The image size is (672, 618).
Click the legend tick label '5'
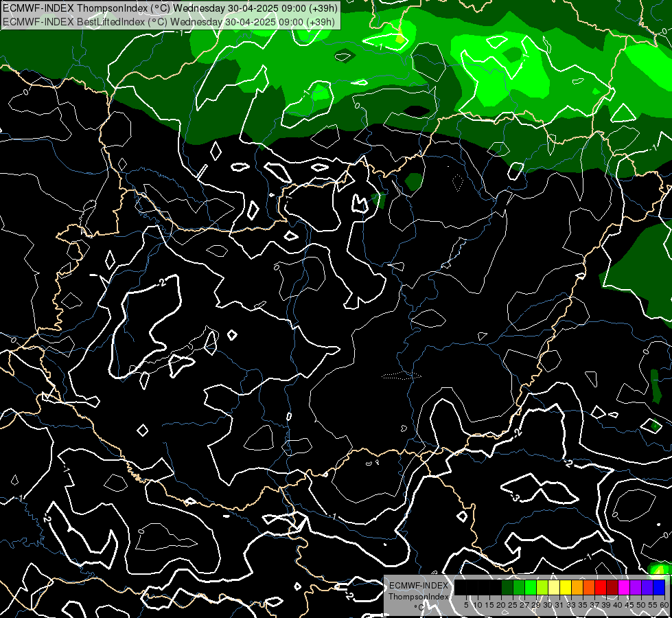[x=466, y=605]
